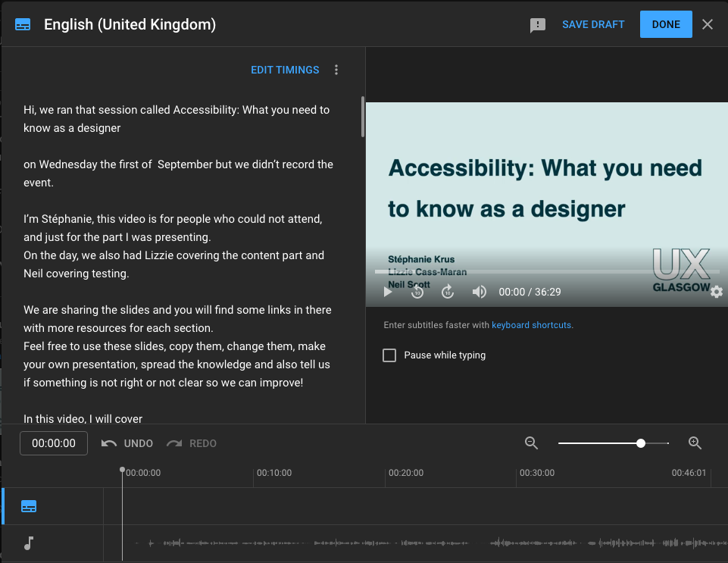Adjust the timeline zoom slider handle

click(641, 443)
